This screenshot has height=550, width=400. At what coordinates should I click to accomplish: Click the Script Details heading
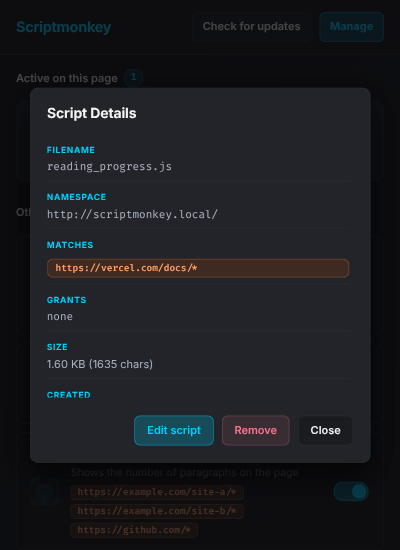tap(92, 113)
